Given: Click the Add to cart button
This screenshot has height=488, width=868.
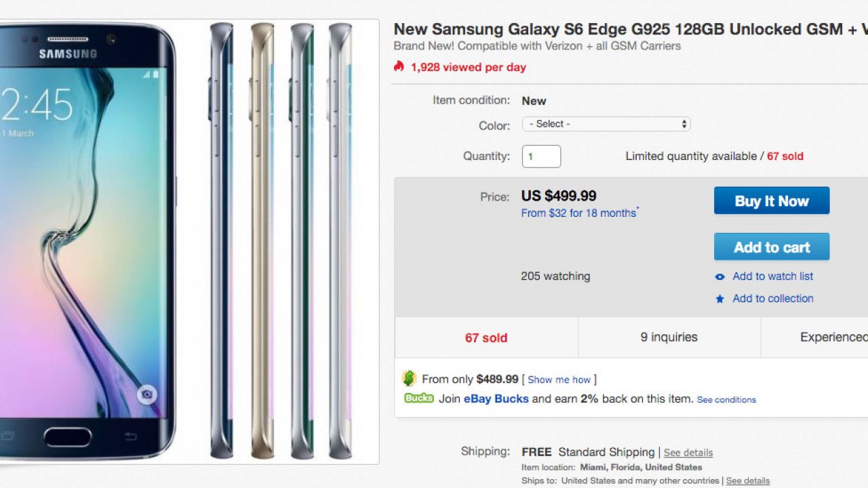Looking at the screenshot, I should point(771,247).
